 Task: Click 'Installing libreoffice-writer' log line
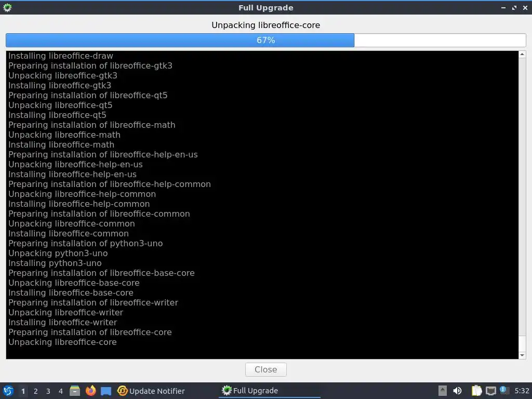[63, 322]
